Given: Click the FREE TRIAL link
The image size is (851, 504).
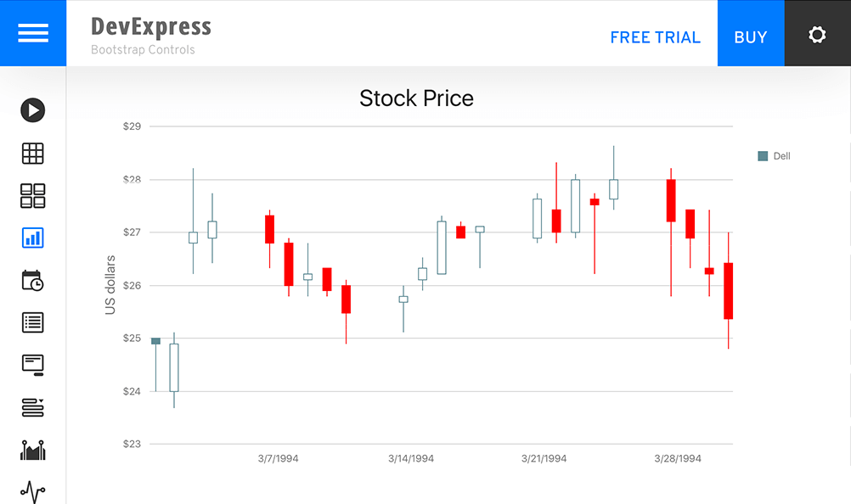Looking at the screenshot, I should [655, 37].
